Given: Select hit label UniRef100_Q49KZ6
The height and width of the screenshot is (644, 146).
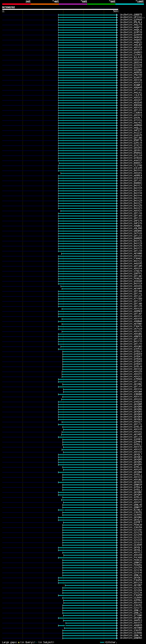Looking at the screenshot, I should pyautogui.click(x=131, y=37).
